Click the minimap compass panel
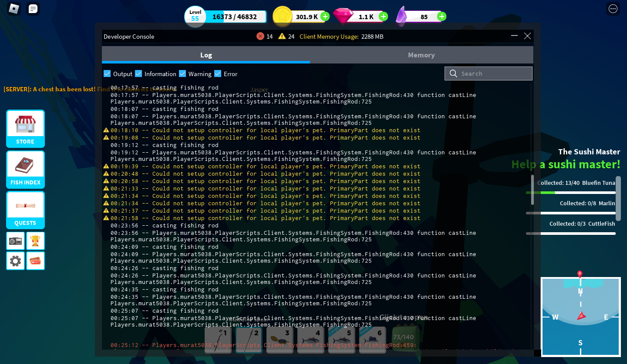The height and width of the screenshot is (364, 627). pos(581,317)
